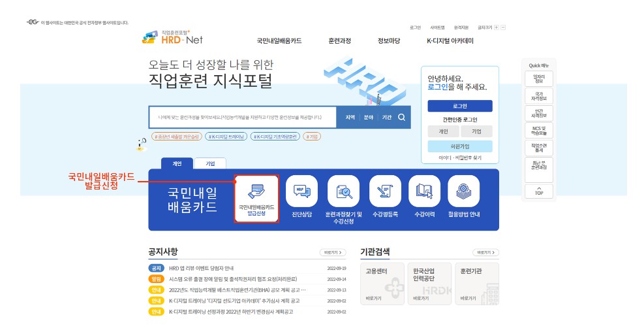Click 아이디·비밀번호 찾기 link
This screenshot has width=644, height=330.
click(459, 157)
